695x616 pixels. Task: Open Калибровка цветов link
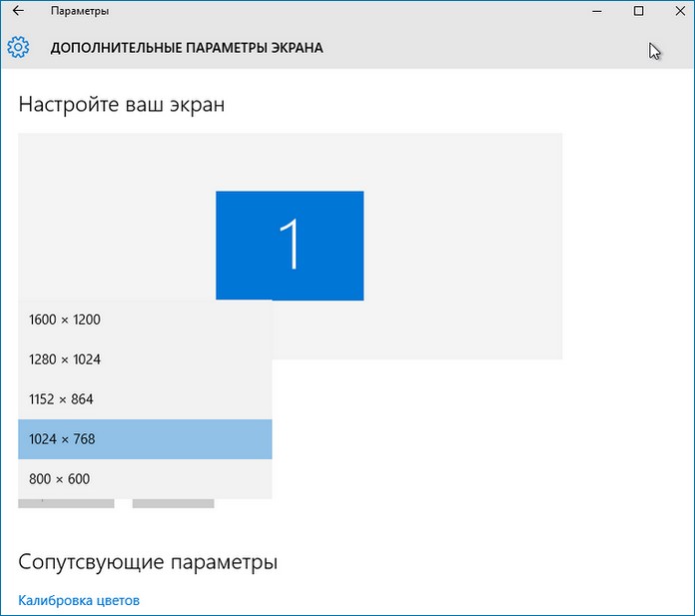coord(79,600)
